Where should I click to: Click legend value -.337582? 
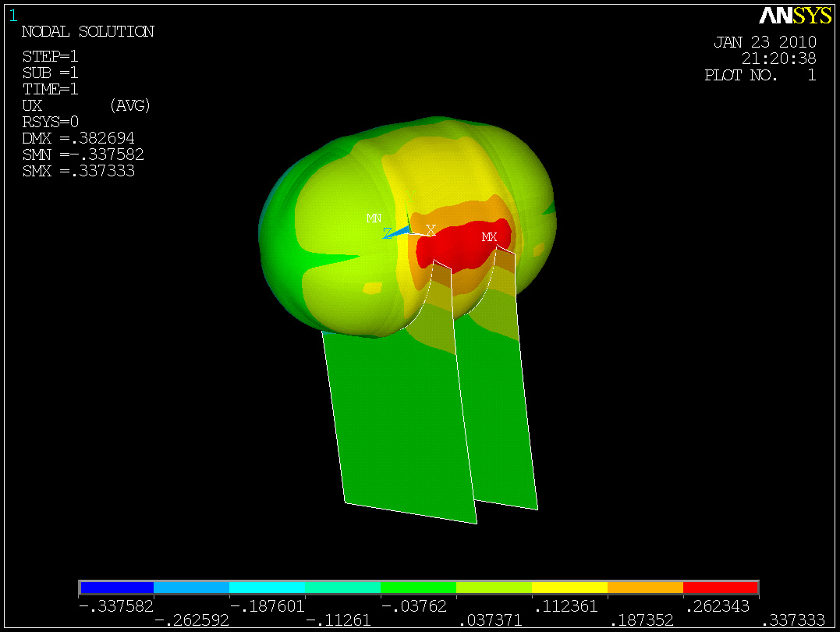coord(116,606)
